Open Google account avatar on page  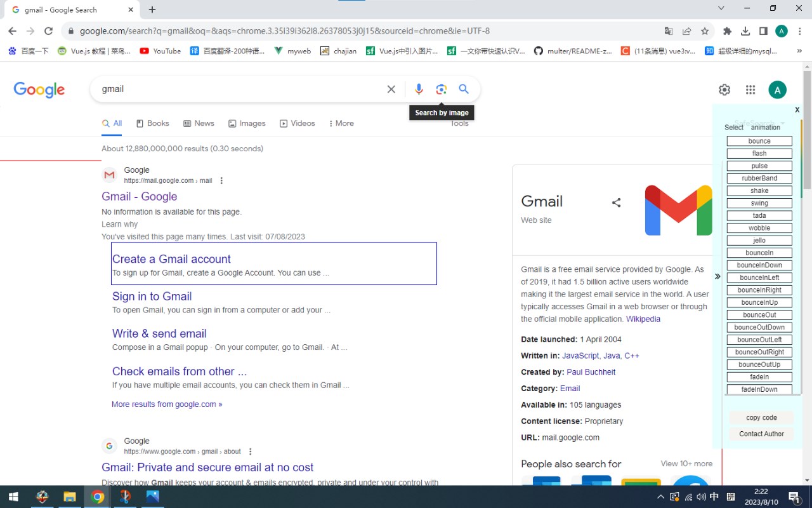(777, 90)
